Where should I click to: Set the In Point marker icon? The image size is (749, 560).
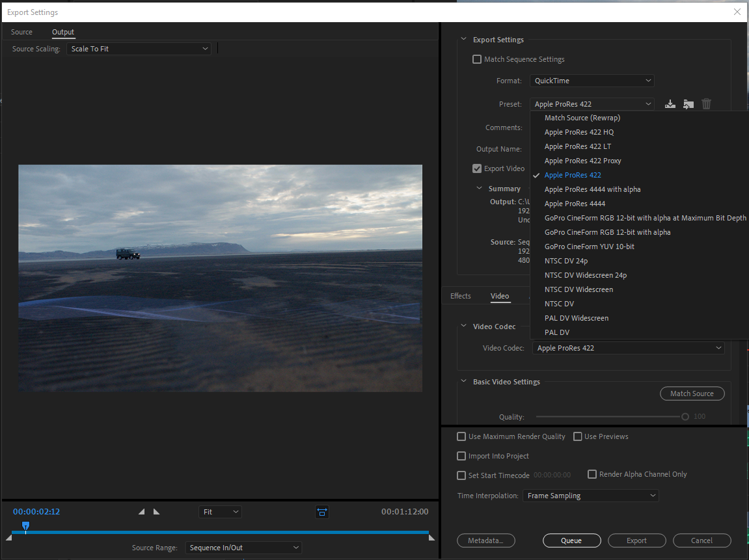pyautogui.click(x=141, y=512)
